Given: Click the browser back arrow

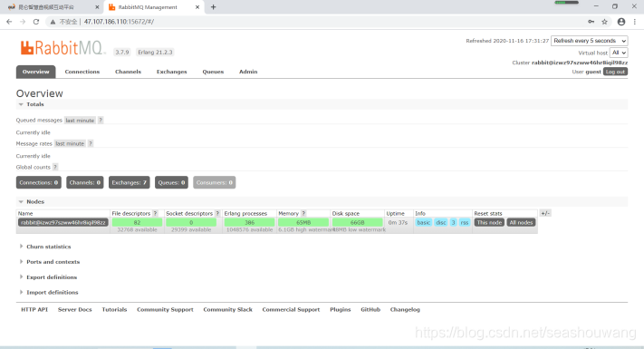Looking at the screenshot, I should [x=9, y=22].
